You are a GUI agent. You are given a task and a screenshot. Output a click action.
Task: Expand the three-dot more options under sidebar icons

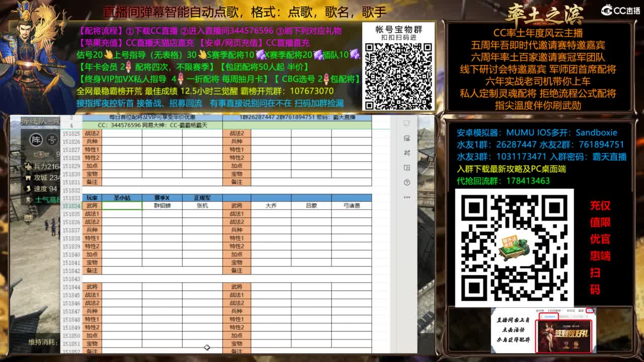click(407, 197)
